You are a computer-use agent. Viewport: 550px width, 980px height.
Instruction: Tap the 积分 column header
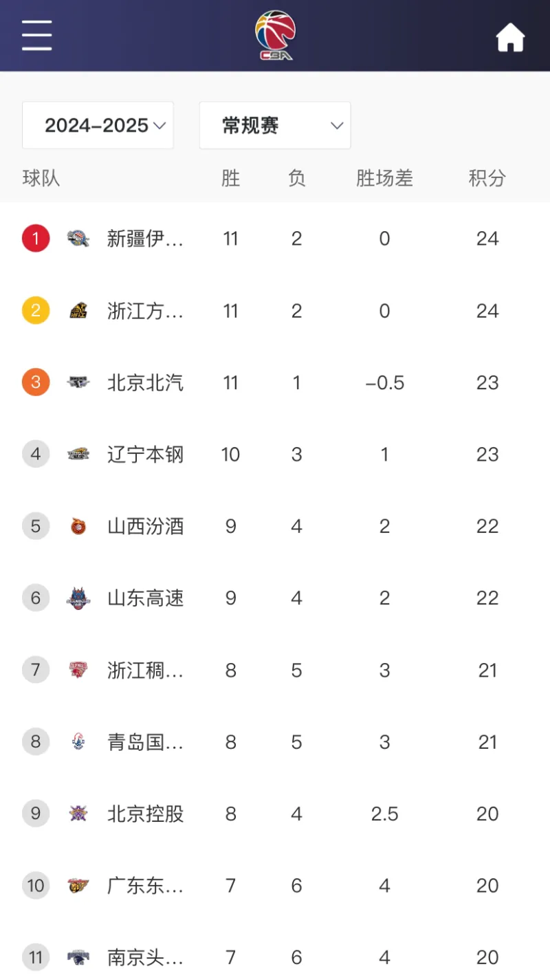(x=487, y=178)
